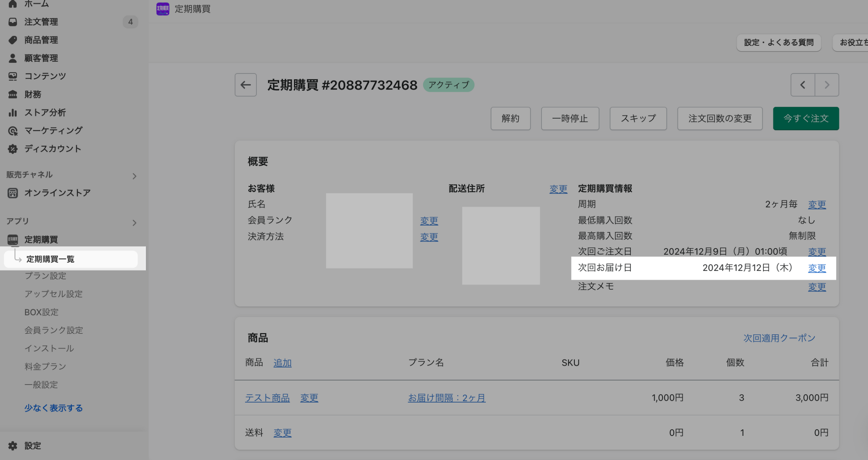Open ストア分析 bar chart icon
The height and width of the screenshot is (460, 868).
[x=13, y=112]
